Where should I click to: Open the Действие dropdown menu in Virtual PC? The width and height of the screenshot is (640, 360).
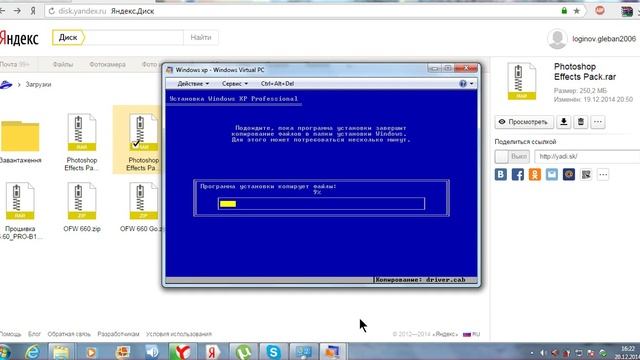(193, 84)
